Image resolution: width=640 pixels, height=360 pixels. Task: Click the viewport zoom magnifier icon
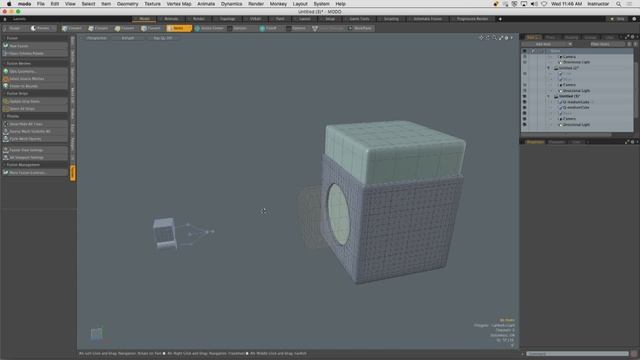click(494, 38)
